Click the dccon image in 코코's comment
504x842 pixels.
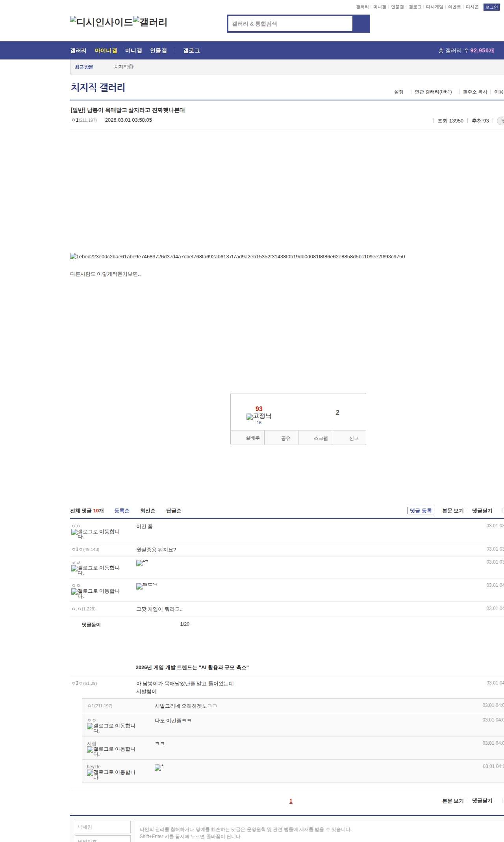click(142, 563)
